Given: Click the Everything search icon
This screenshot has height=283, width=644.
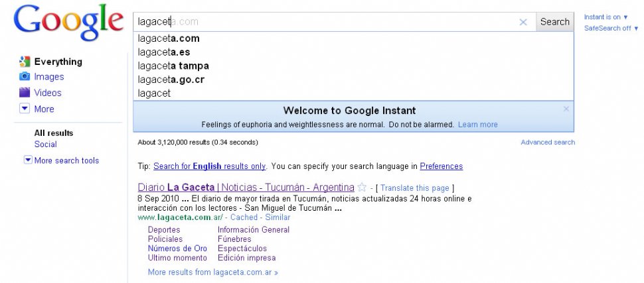Looking at the screenshot, I should tap(25, 62).
